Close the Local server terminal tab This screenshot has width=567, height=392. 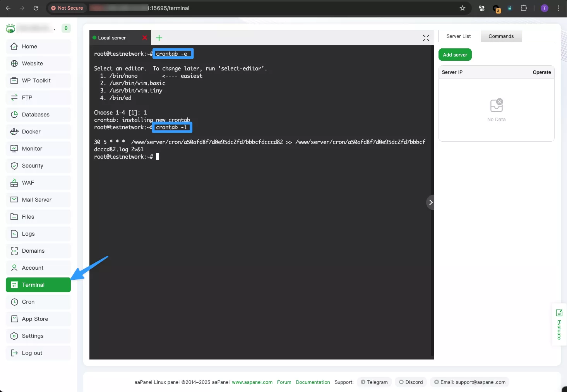[x=144, y=38]
